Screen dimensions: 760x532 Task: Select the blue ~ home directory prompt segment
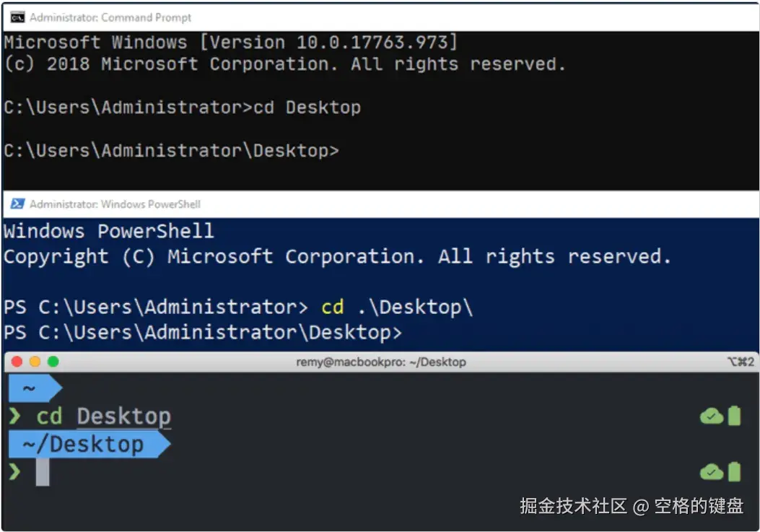tap(30, 388)
